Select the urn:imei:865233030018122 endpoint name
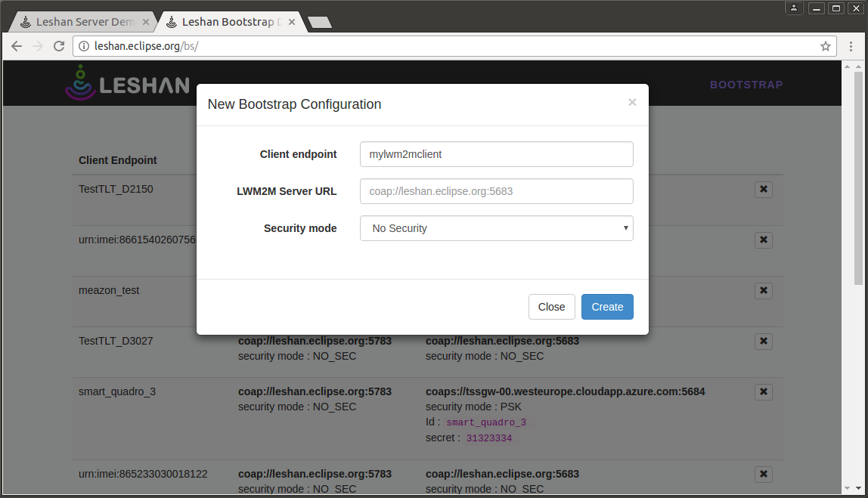 click(x=143, y=475)
